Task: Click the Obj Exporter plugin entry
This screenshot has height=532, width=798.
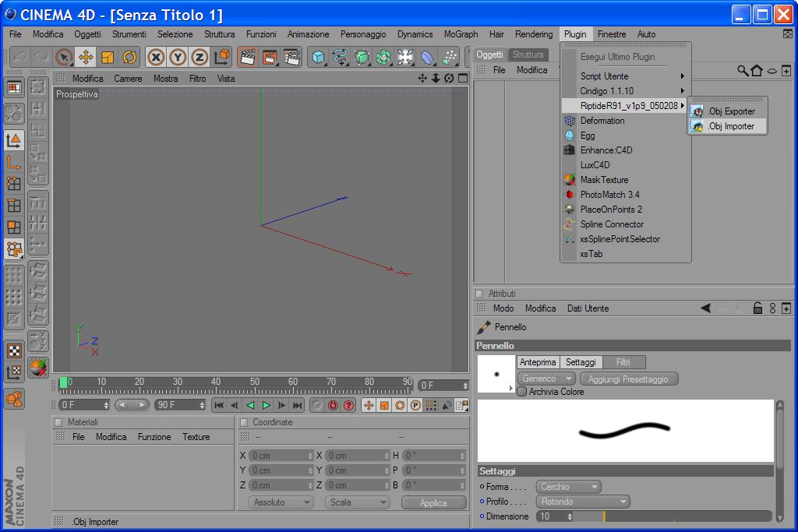Action: coord(728,111)
